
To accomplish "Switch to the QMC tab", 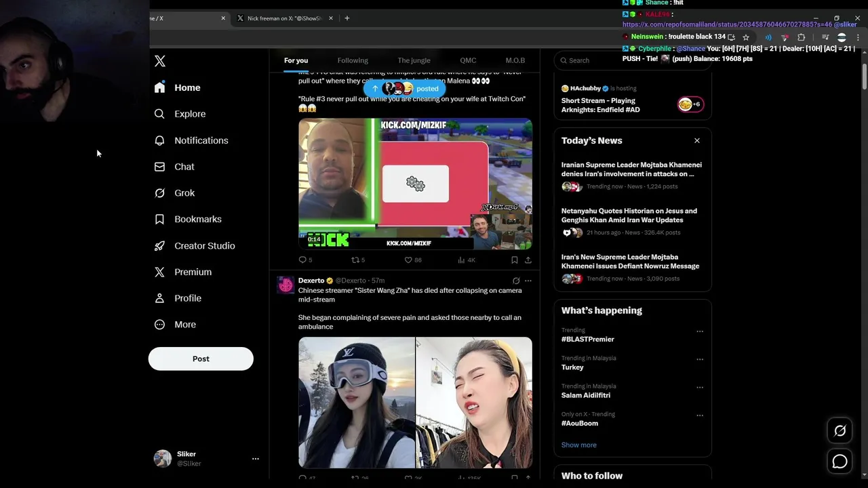I will (x=468, y=60).
